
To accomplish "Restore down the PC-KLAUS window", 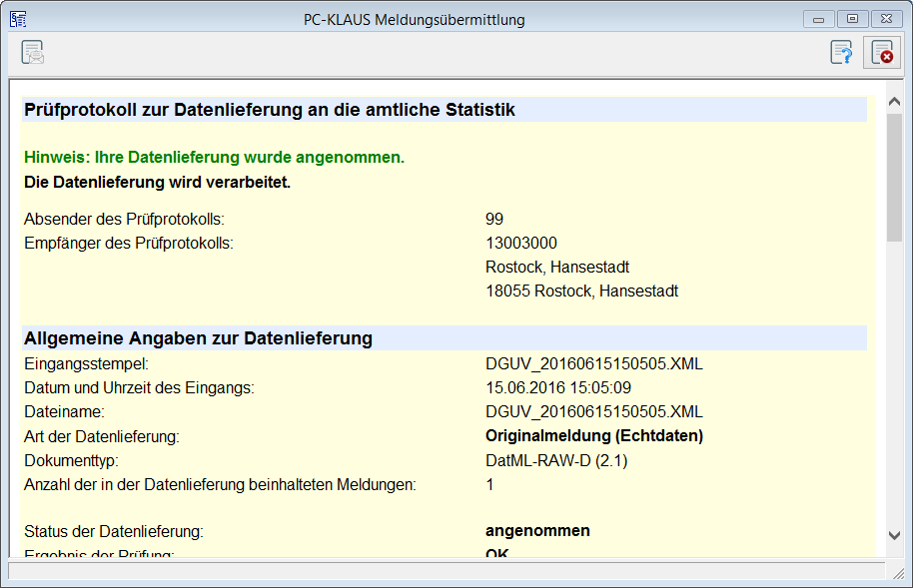I will (852, 19).
